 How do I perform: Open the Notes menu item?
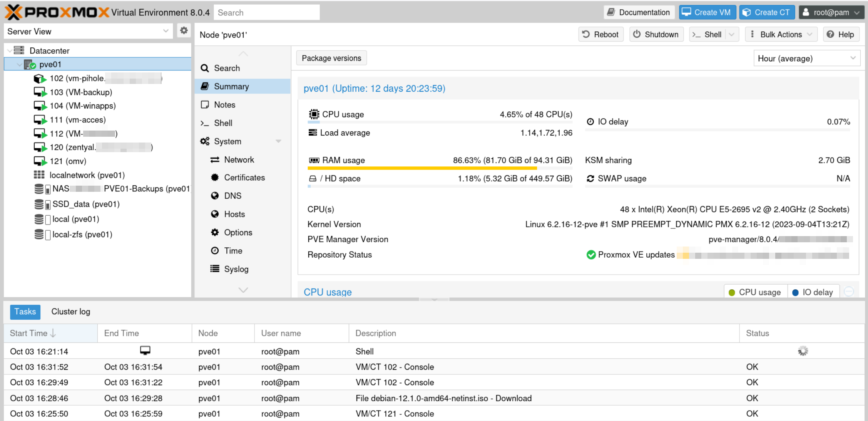coord(224,105)
